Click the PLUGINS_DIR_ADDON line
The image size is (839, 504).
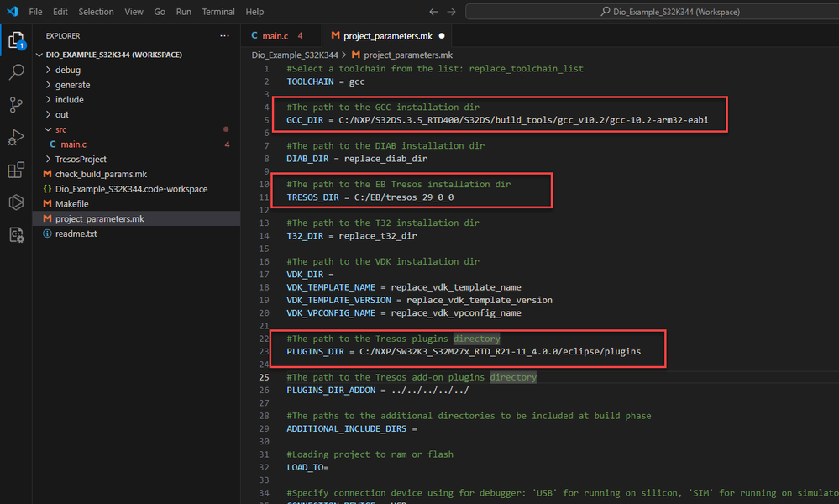pyautogui.click(x=377, y=390)
